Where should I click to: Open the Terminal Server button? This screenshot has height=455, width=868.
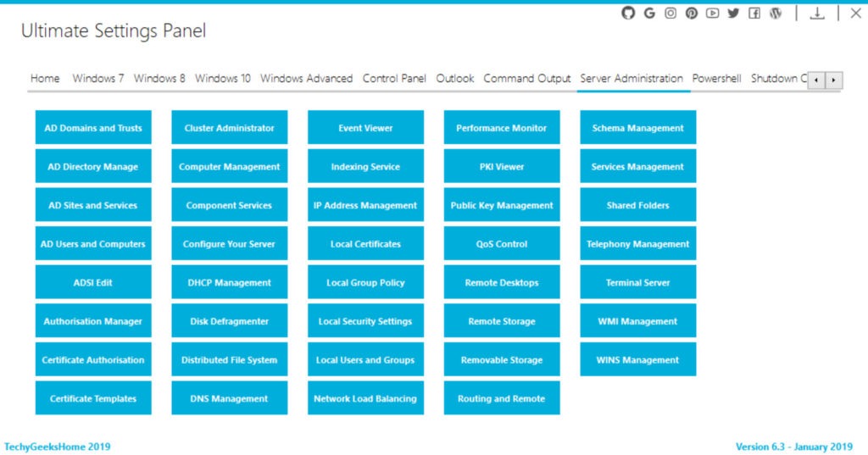637,282
